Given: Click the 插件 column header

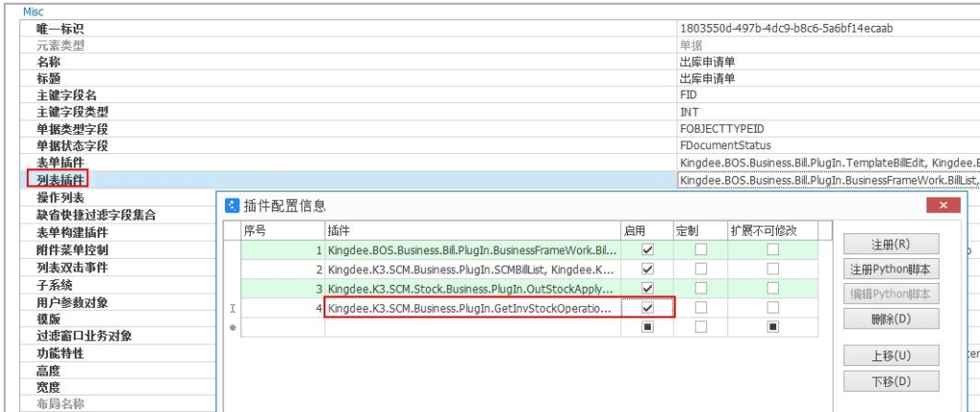Looking at the screenshot, I should point(473,231).
